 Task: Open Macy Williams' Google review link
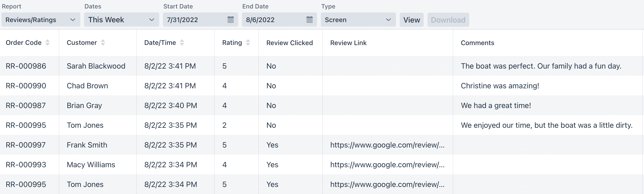coord(387,165)
